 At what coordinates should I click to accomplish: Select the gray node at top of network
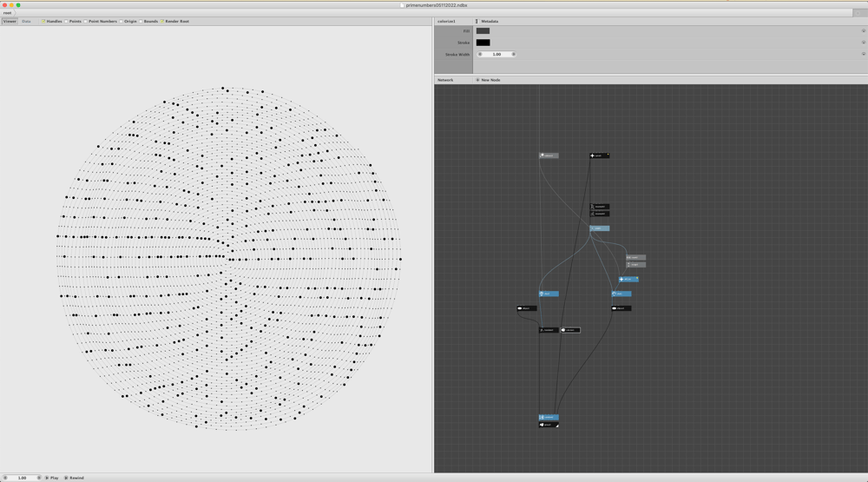(x=549, y=155)
